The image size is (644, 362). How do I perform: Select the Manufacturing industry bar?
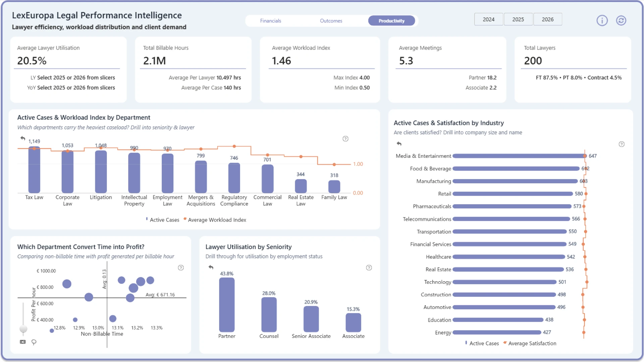click(x=515, y=181)
